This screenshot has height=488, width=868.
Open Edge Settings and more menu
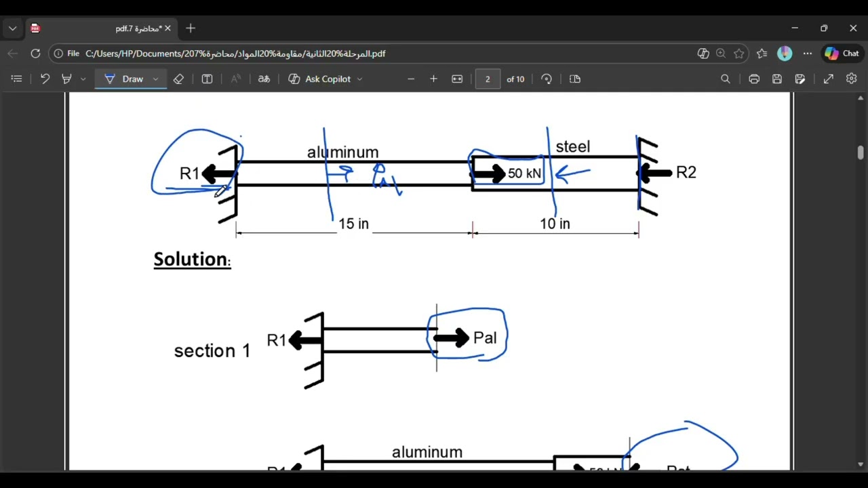click(x=807, y=54)
